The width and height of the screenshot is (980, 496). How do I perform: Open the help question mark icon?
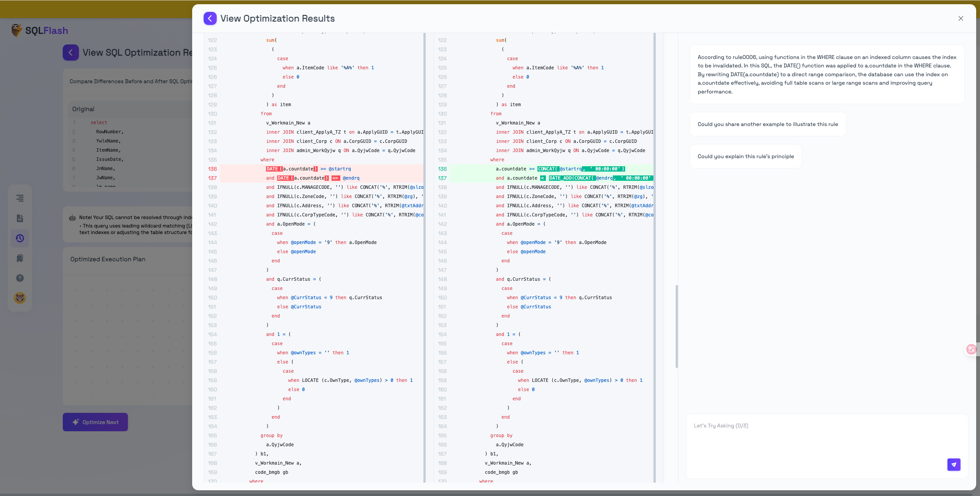[20, 278]
